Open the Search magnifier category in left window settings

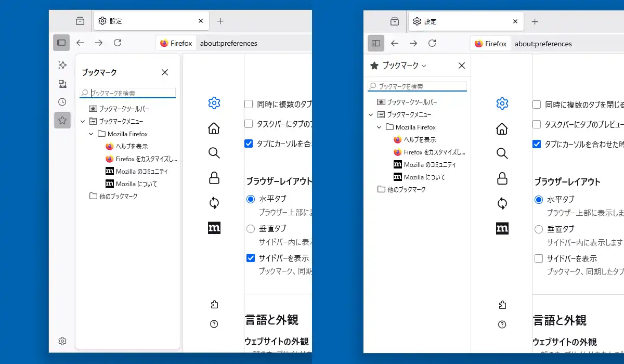214,153
